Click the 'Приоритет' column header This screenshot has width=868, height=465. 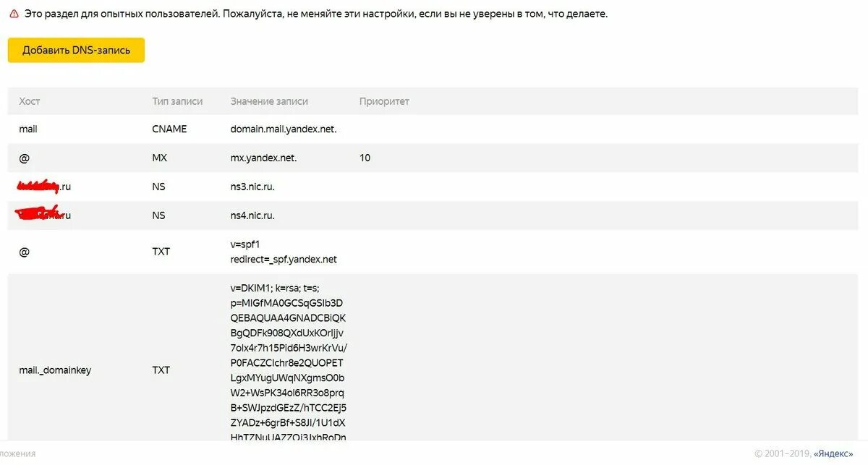pos(384,102)
